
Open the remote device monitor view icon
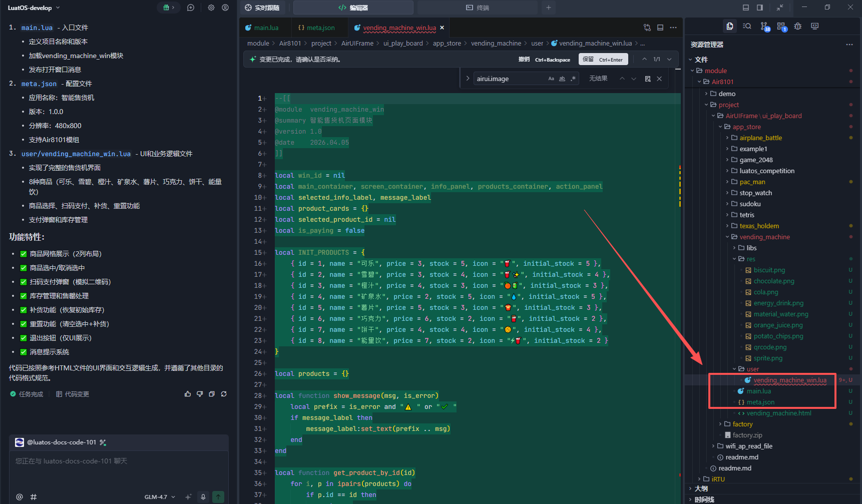pos(815,26)
